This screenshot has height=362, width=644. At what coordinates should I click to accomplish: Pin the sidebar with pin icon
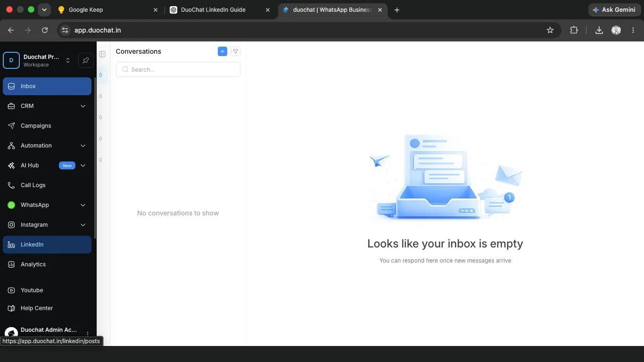click(x=85, y=60)
